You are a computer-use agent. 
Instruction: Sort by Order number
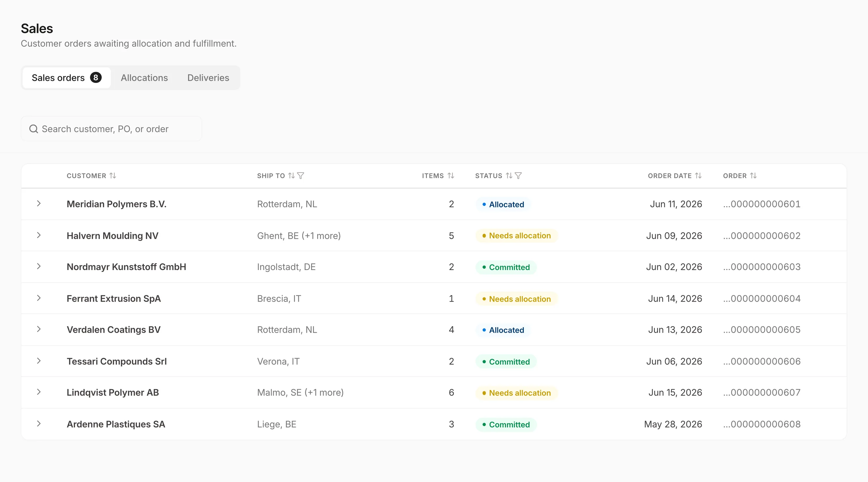(x=753, y=175)
